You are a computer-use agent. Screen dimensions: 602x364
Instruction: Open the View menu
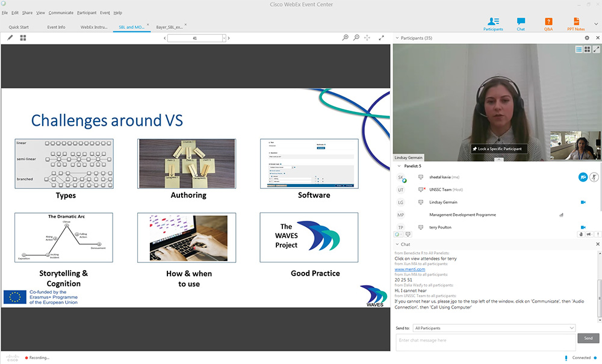[41, 13]
